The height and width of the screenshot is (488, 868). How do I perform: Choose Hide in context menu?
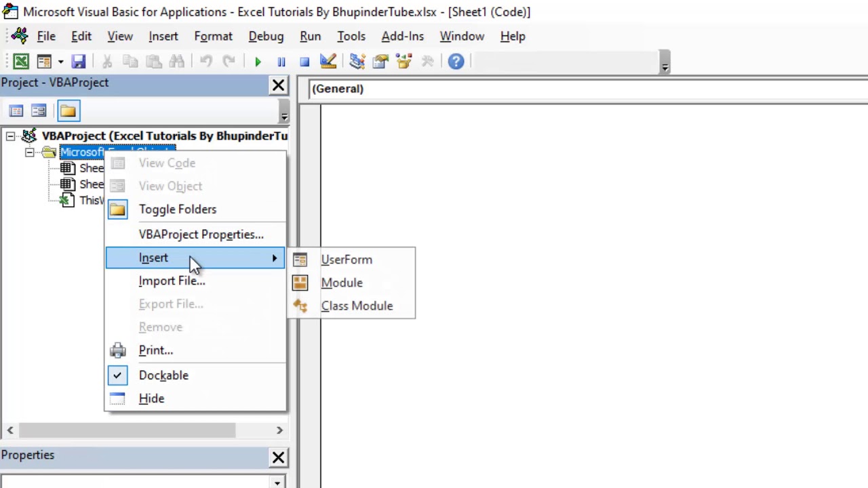click(x=195, y=399)
